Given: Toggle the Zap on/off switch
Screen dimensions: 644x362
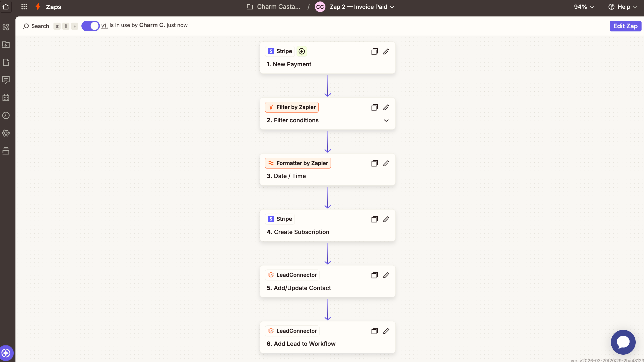Looking at the screenshot, I should pos(90,26).
